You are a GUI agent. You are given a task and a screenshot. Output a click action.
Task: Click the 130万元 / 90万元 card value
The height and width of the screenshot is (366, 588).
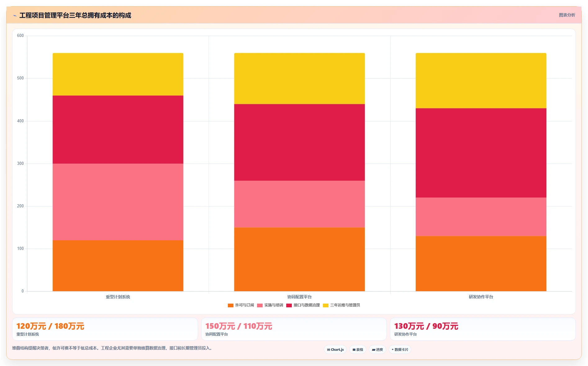426,326
